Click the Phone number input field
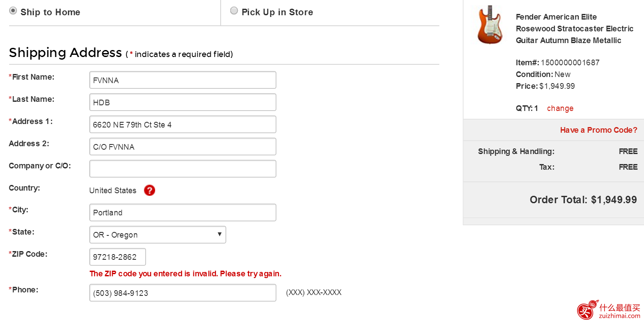The image size is (644, 322). tap(183, 293)
